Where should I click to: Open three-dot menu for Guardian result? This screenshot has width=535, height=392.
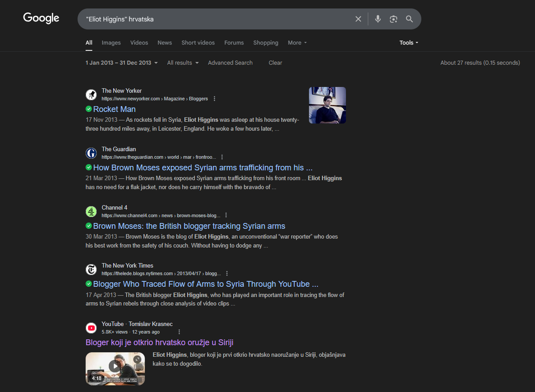[x=222, y=157]
